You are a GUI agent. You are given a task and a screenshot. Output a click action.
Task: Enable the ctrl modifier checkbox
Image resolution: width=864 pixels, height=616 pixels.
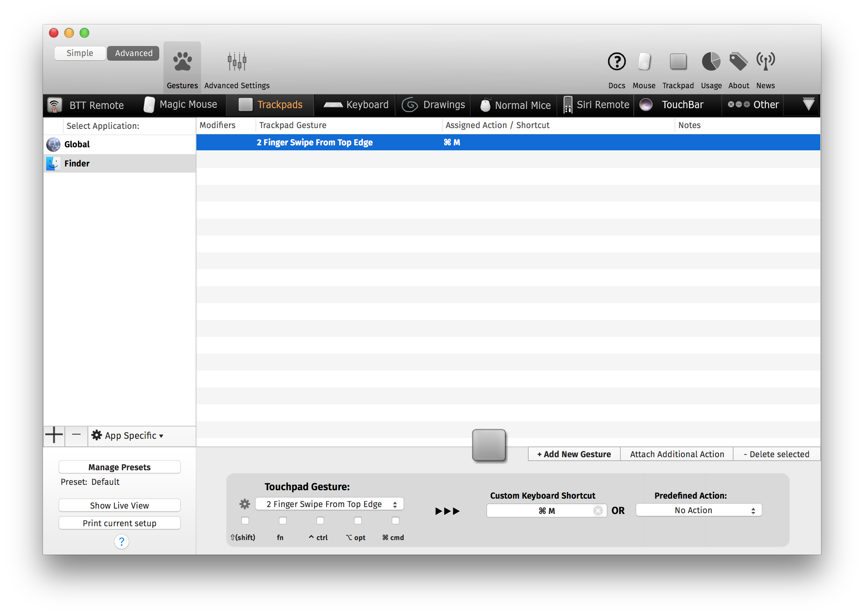320,520
